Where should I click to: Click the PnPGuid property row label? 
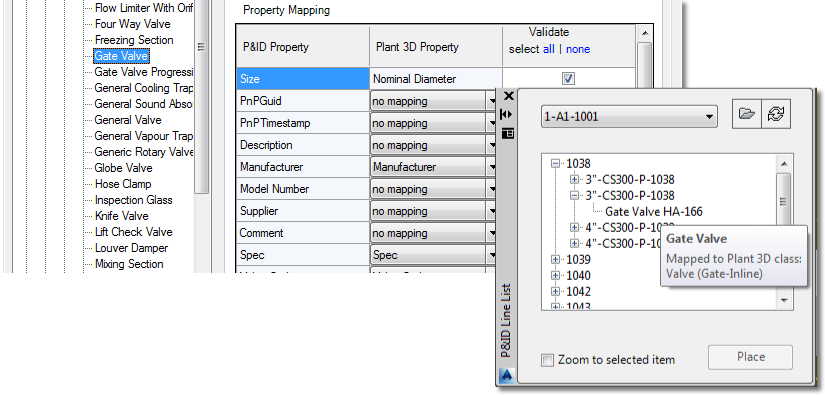click(260, 101)
